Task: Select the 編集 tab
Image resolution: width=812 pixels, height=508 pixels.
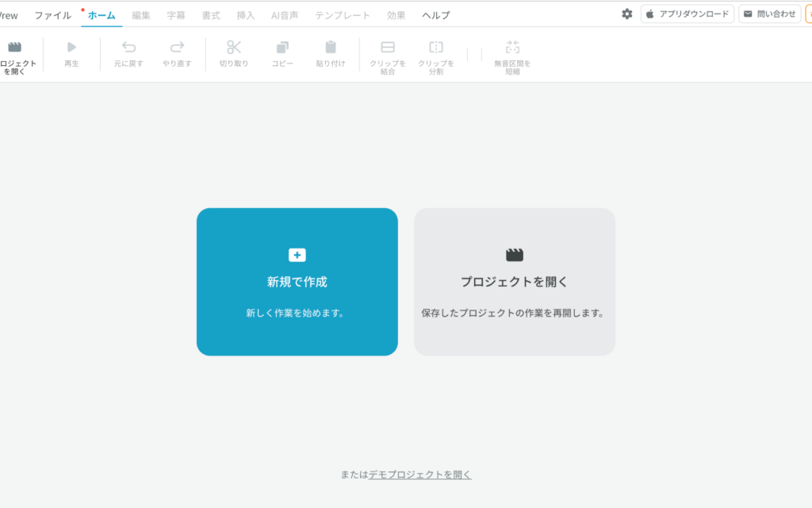Action: click(141, 15)
